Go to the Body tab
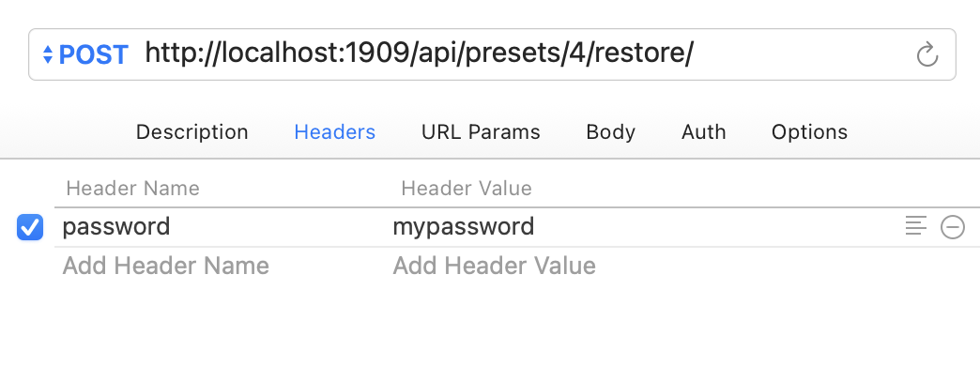 coord(611,131)
